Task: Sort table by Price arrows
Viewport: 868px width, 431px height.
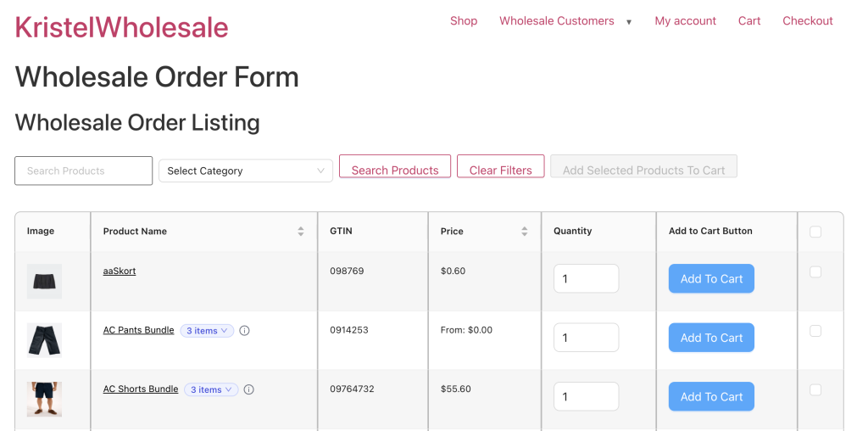Action: [524, 232]
